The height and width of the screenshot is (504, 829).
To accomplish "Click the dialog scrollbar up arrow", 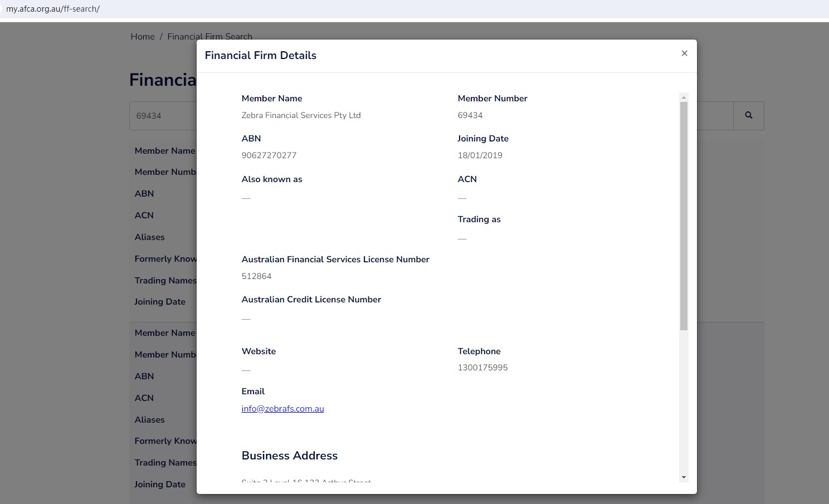I will point(684,97).
